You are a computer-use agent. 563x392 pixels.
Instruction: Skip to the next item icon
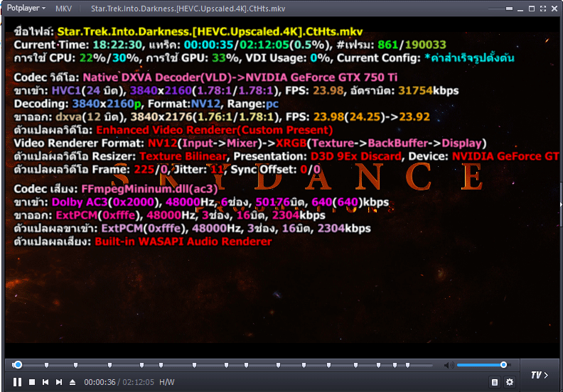[x=59, y=382]
